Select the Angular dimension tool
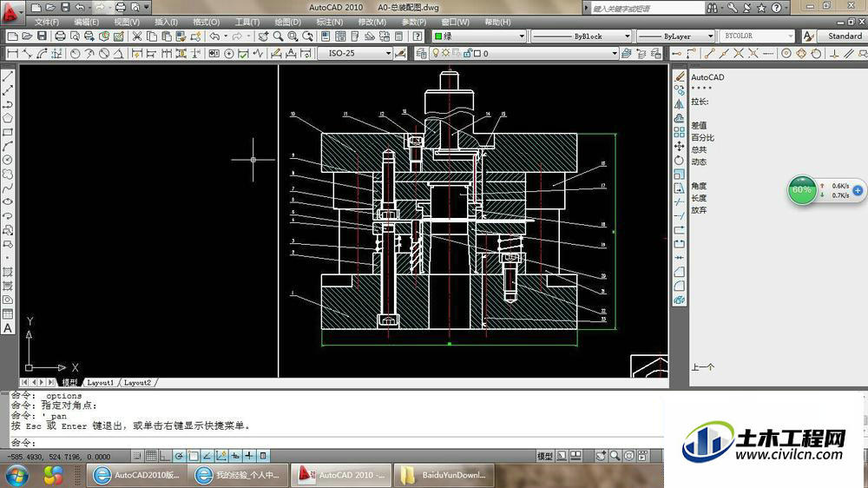868x488 pixels. pyautogui.click(x=118, y=53)
